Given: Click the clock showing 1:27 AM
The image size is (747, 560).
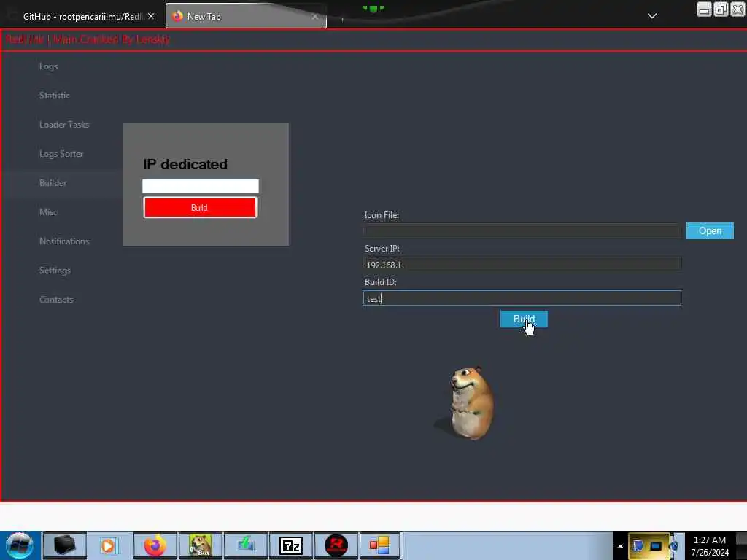Looking at the screenshot, I should click(x=710, y=545).
